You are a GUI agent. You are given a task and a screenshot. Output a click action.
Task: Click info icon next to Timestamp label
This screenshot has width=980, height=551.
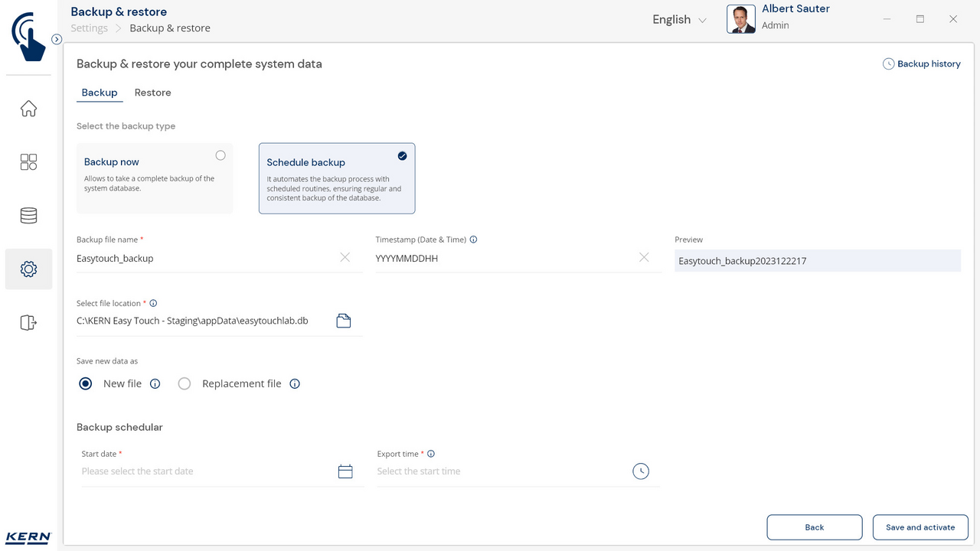(473, 240)
